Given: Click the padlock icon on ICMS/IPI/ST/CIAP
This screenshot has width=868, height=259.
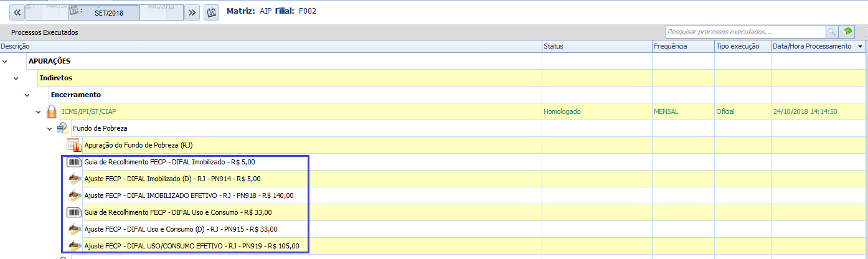Looking at the screenshot, I should point(52,111).
